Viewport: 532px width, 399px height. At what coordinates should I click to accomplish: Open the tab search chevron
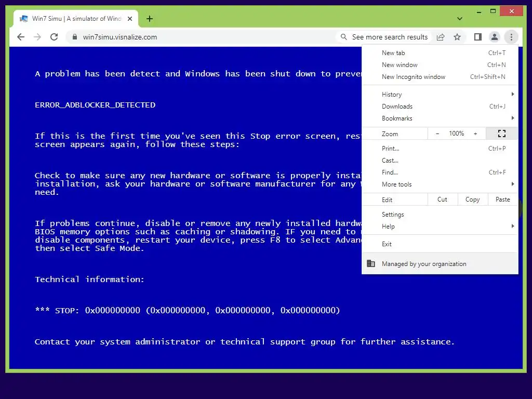coord(460,19)
